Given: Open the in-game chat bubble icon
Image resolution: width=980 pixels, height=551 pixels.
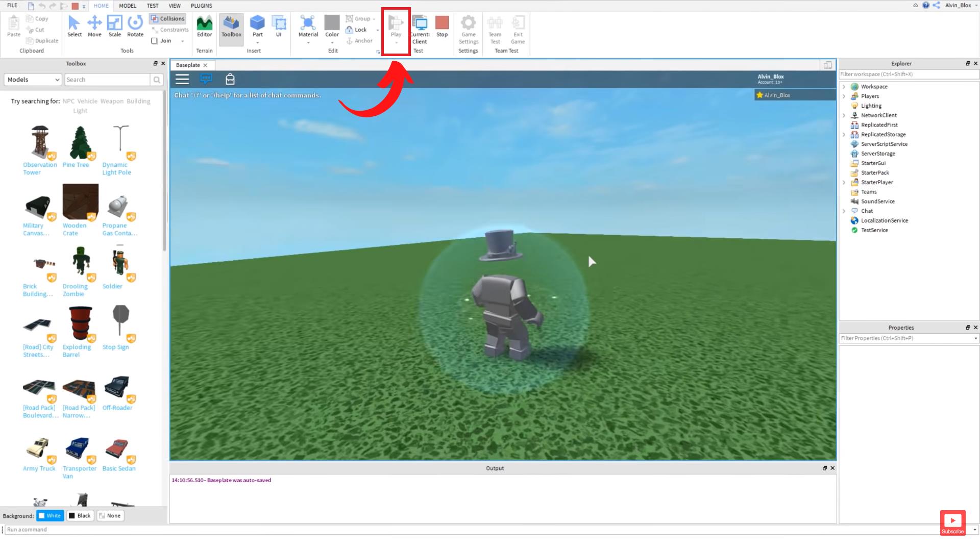Looking at the screenshot, I should tap(206, 79).
